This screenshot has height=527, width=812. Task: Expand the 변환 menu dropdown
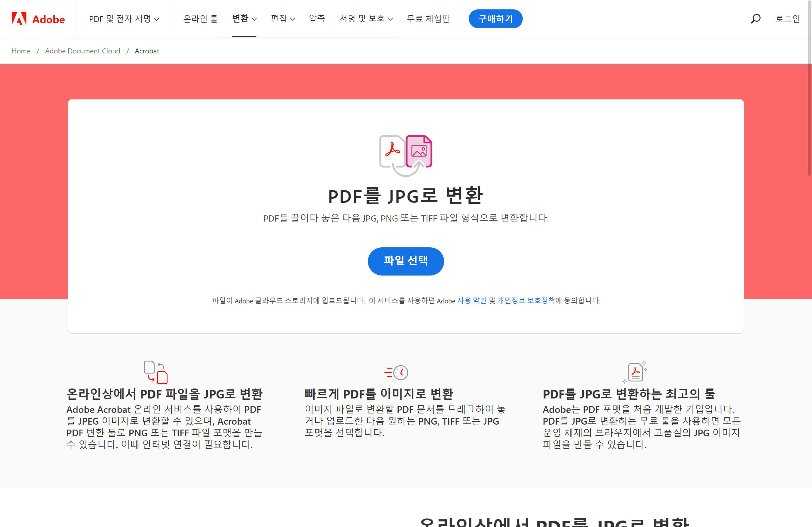(x=244, y=19)
